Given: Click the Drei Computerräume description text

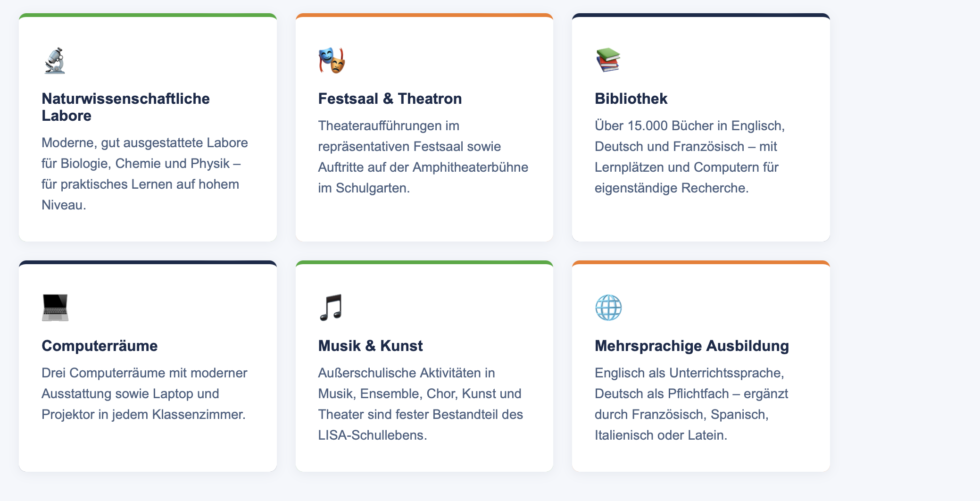Looking at the screenshot, I should pyautogui.click(x=144, y=393).
